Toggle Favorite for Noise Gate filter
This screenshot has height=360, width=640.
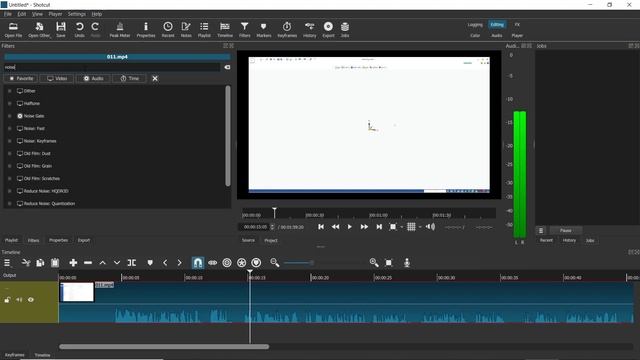9,116
